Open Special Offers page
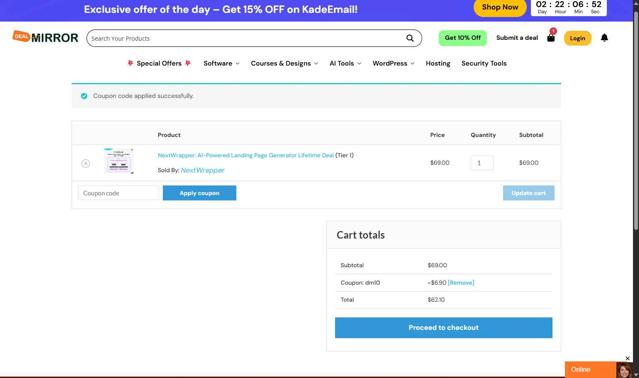Image resolution: width=639 pixels, height=378 pixels. [x=159, y=63]
